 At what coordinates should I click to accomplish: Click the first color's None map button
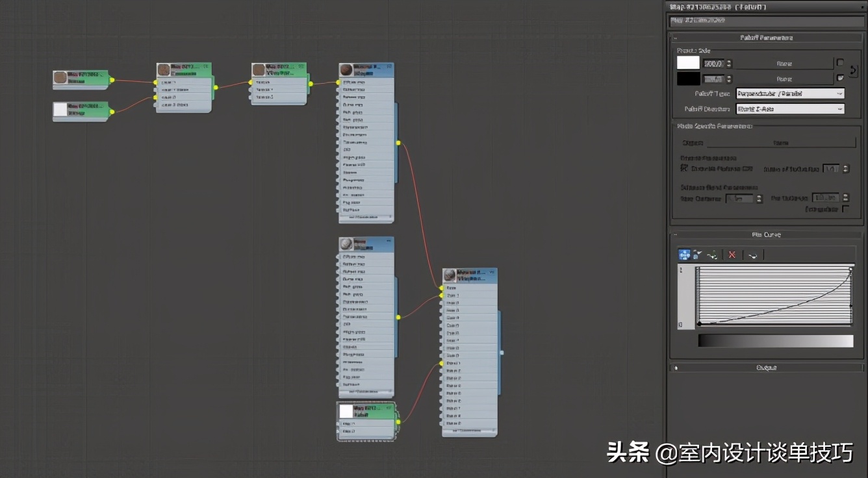click(784, 64)
